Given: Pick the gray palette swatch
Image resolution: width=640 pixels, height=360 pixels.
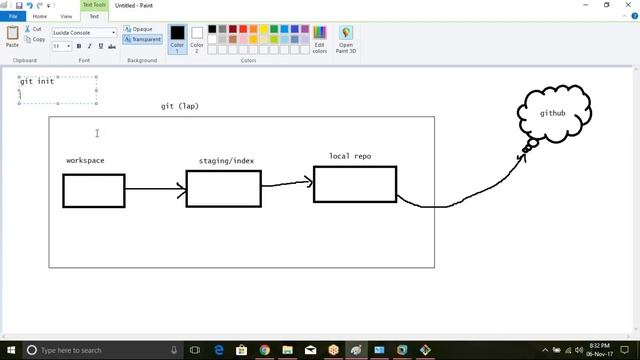Looking at the screenshot, I should coord(222,29).
